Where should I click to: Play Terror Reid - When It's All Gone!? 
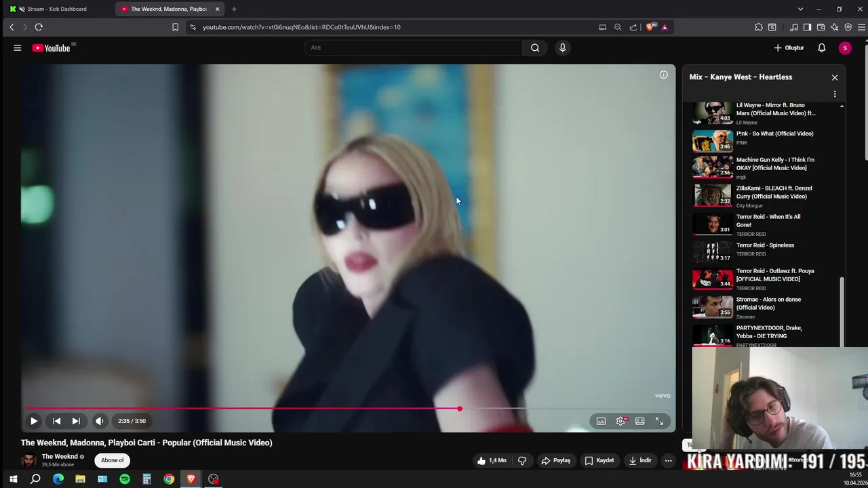tap(765, 224)
